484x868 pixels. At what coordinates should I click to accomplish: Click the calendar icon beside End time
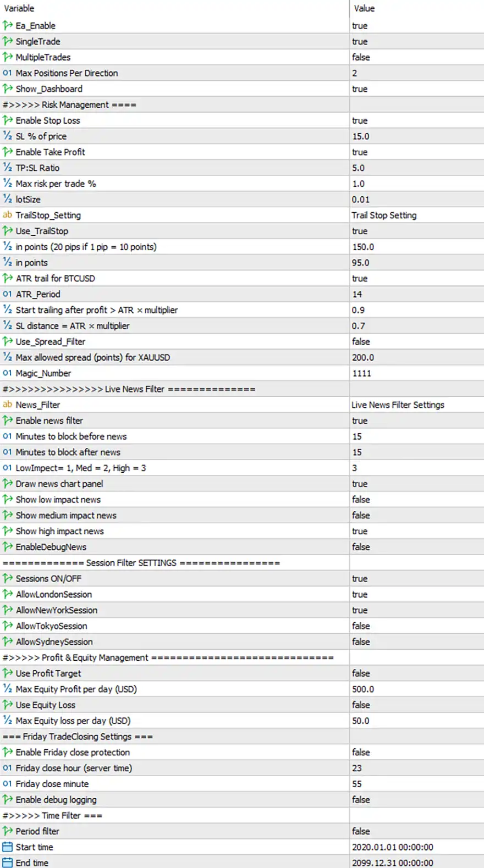[7, 863]
